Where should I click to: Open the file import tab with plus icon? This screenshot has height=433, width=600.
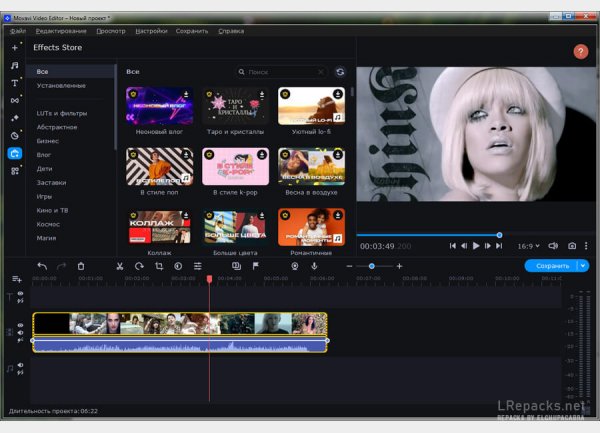tap(15, 48)
